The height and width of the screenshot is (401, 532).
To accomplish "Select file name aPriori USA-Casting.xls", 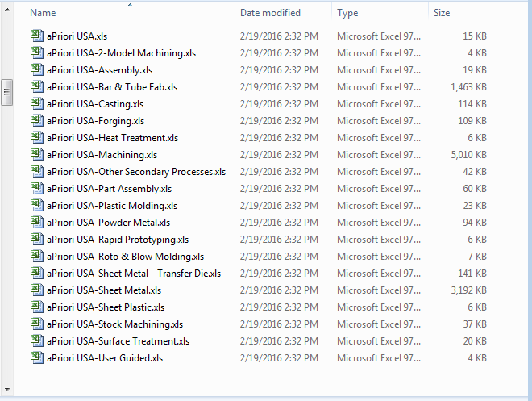I will (95, 104).
